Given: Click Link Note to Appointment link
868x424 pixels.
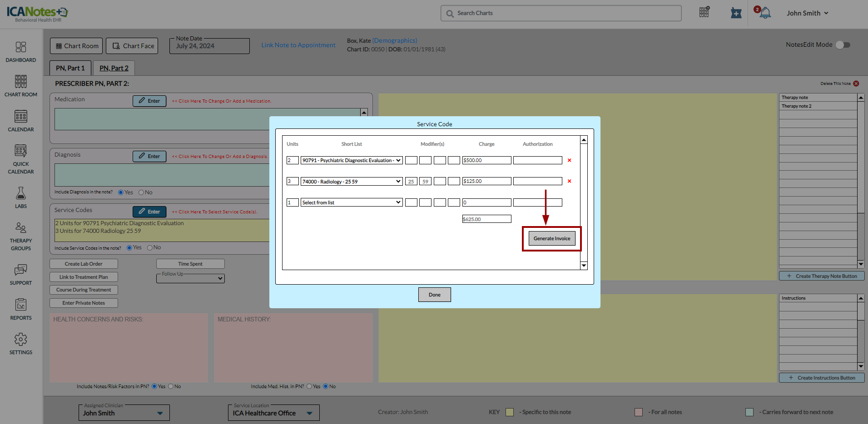Looking at the screenshot, I should [x=298, y=45].
